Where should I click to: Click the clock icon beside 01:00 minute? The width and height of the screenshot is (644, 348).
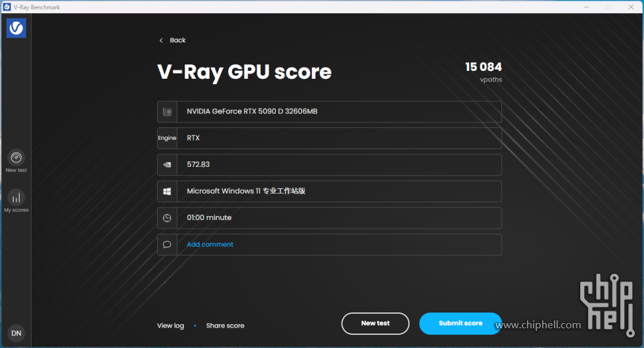tap(167, 218)
